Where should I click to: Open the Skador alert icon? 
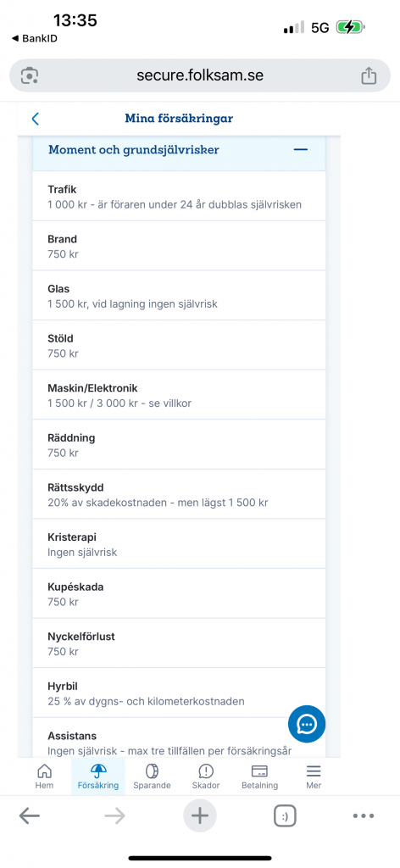(x=206, y=776)
